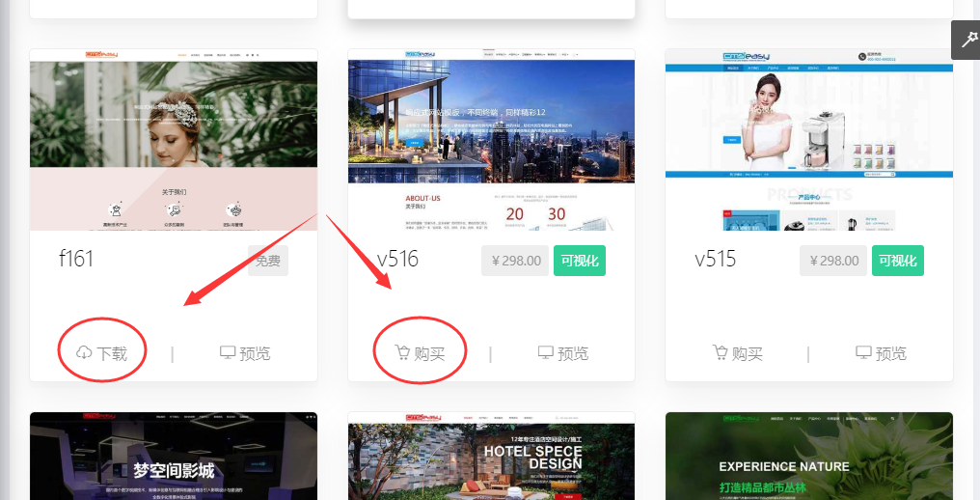980x500 pixels.
Task: Open the 梦空间影城 cinema template thumbnail
Action: [174, 457]
